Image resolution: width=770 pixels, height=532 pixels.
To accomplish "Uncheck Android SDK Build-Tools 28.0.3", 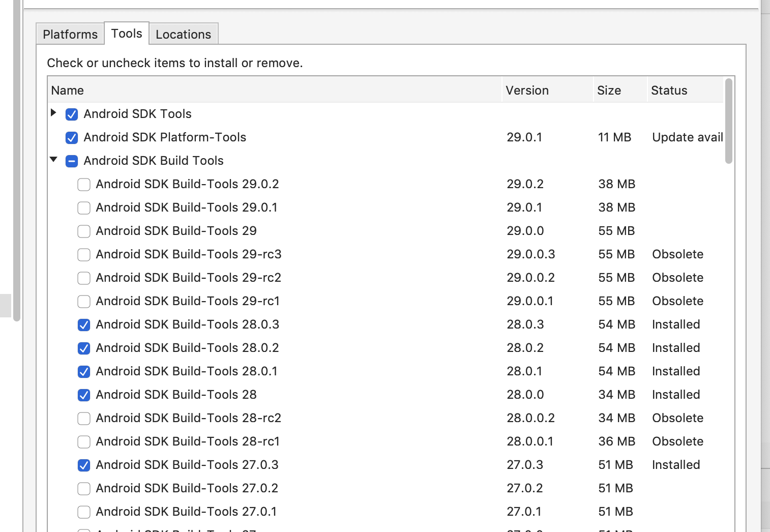I will coord(83,324).
